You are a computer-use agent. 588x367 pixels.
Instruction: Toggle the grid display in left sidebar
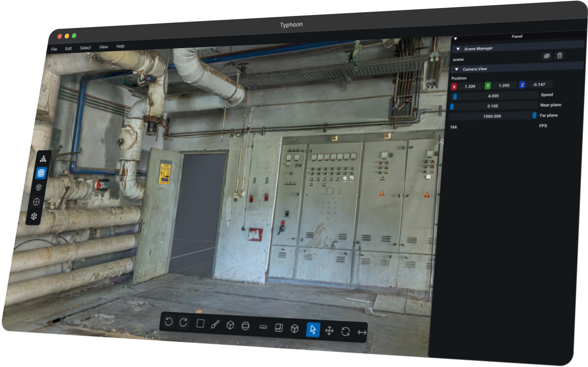[41, 173]
